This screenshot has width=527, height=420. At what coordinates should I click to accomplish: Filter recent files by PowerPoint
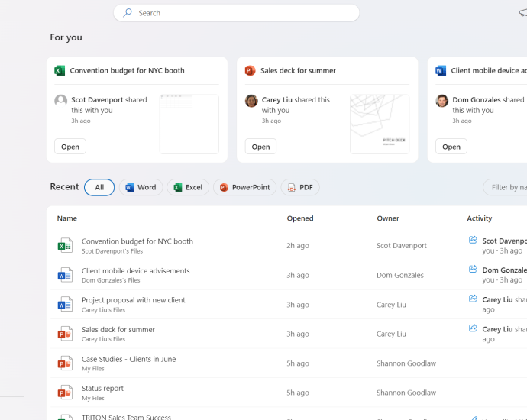coord(244,187)
